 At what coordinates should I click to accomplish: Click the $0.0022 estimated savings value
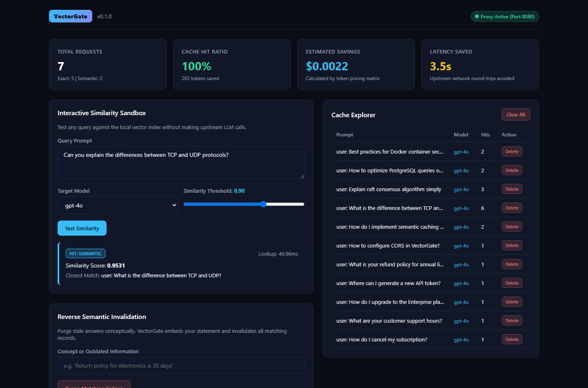[327, 66]
